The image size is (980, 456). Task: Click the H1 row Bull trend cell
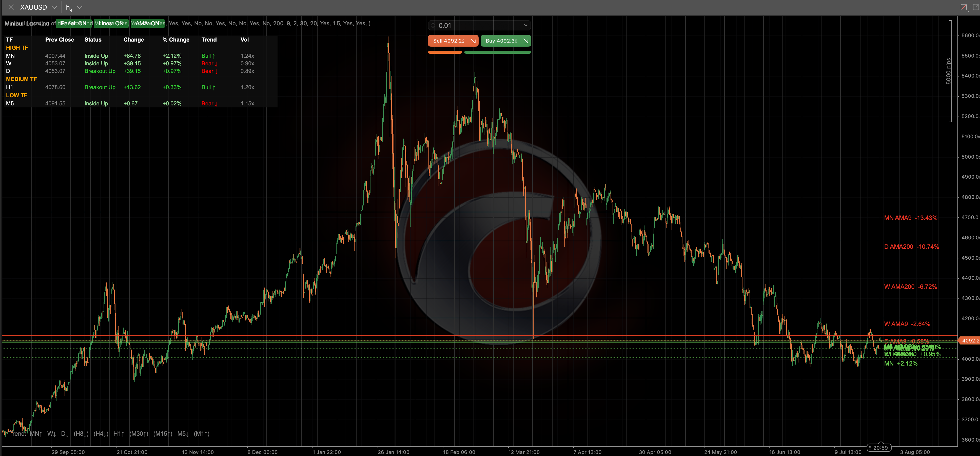pyautogui.click(x=208, y=87)
